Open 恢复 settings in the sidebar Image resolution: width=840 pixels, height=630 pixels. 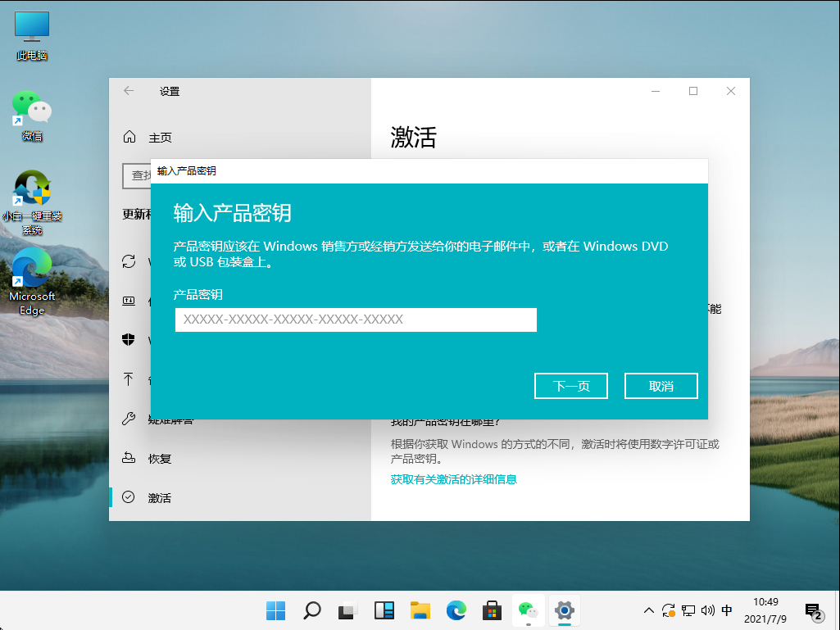click(x=129, y=458)
